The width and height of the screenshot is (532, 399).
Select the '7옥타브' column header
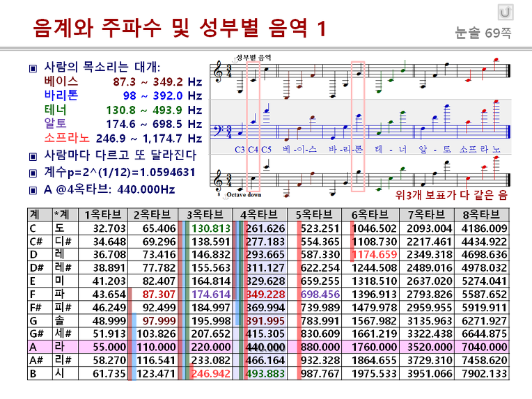click(426, 214)
